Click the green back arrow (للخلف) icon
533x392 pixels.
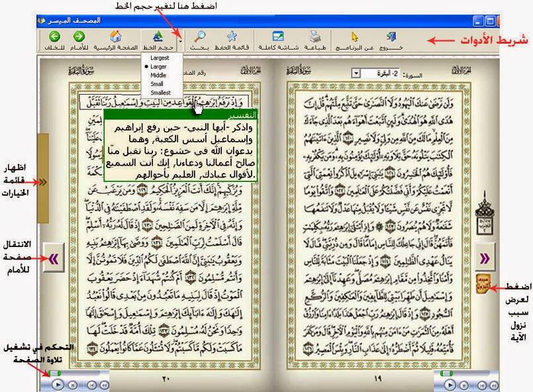(54, 36)
